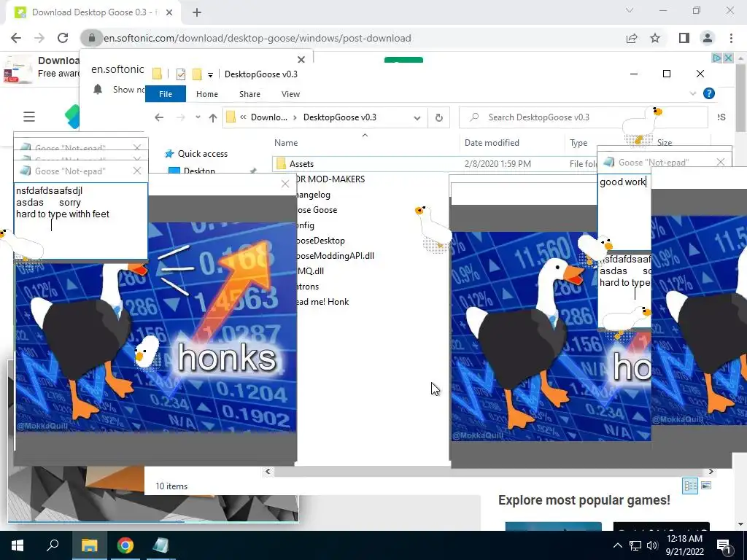747x560 pixels.
Task: Open notification center icon
Action: [x=724, y=545]
